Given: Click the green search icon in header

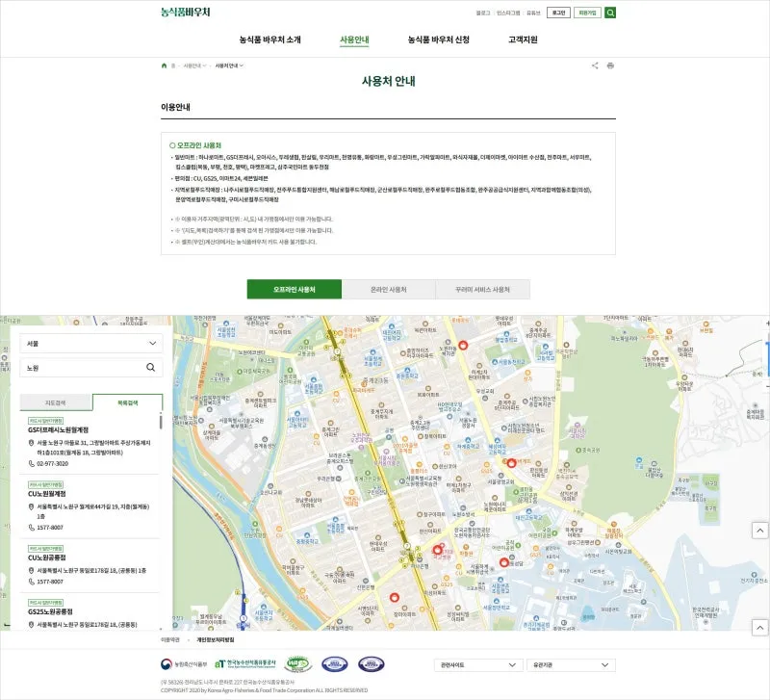Looking at the screenshot, I should (x=610, y=13).
